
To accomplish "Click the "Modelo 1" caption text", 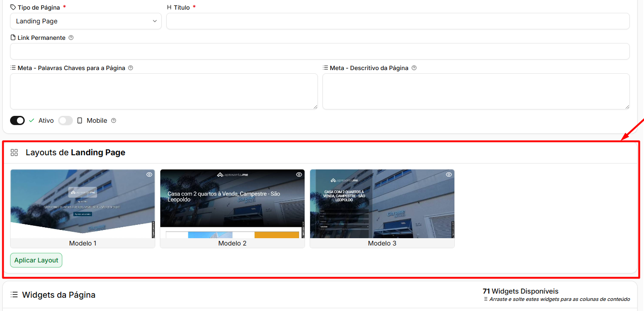I will pos(83,243).
